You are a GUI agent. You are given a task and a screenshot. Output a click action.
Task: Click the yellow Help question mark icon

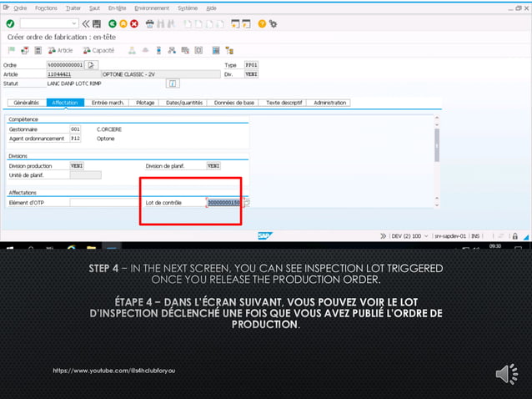262,23
